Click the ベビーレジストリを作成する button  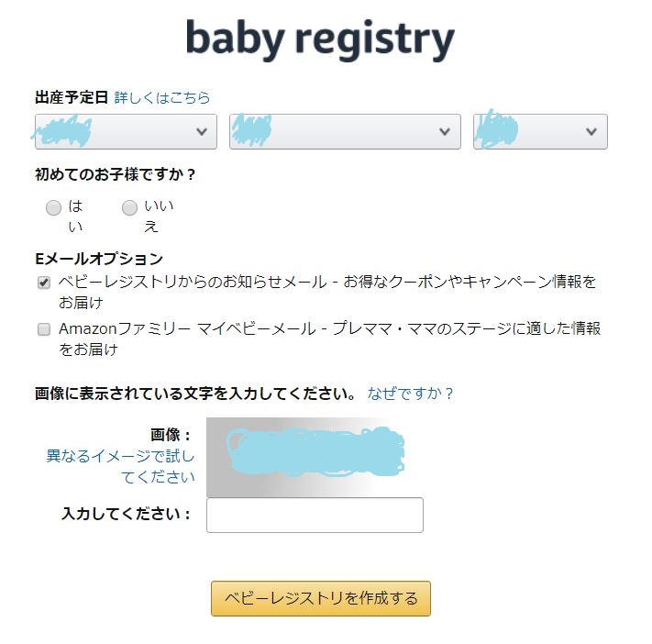click(321, 598)
